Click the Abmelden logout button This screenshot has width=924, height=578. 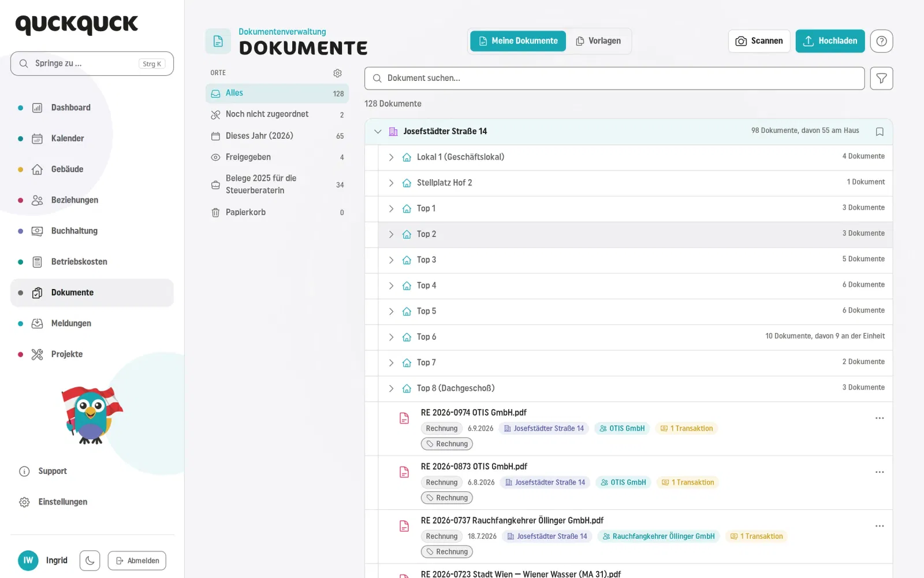click(137, 561)
